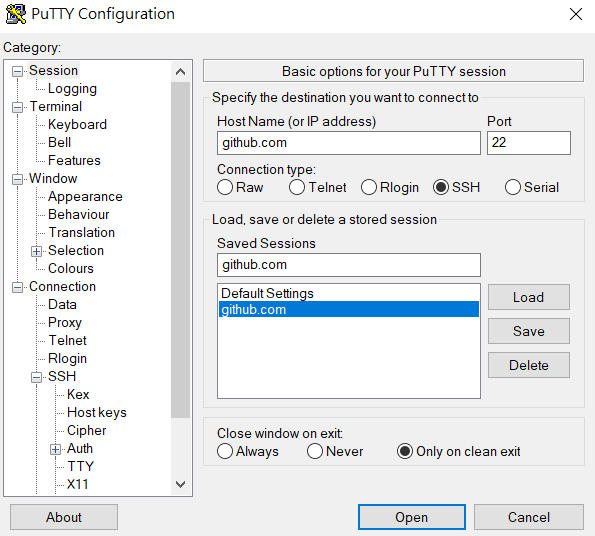
Task: Click the PuTTY icon in title bar
Action: [x=16, y=14]
